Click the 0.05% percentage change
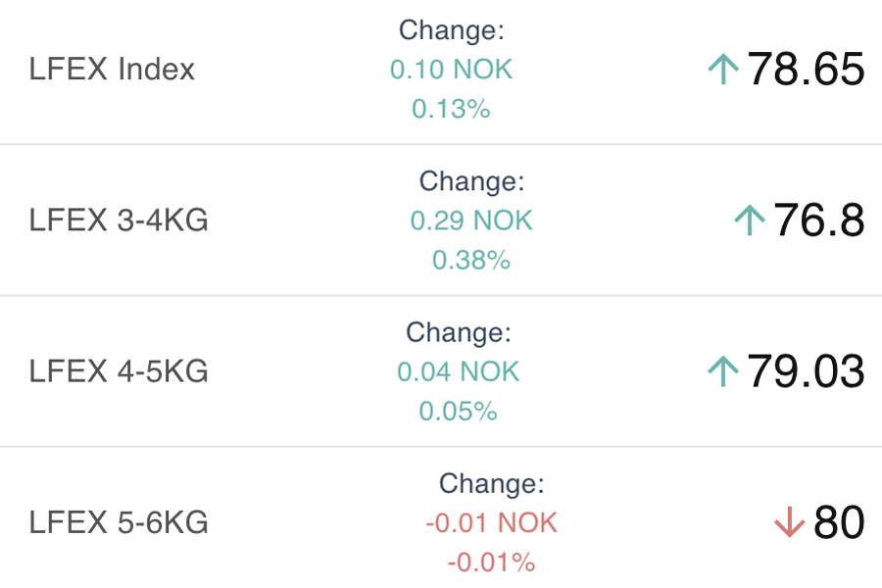Viewport: 882px width, 588px height. click(x=458, y=411)
